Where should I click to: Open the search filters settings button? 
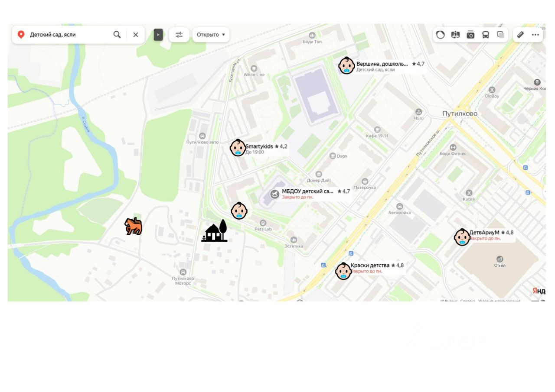(179, 35)
